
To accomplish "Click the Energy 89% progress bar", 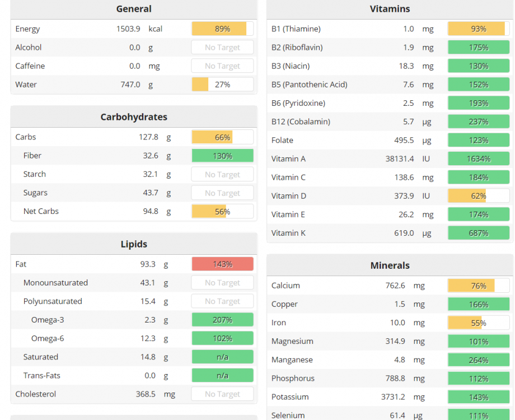I will 222,29.
